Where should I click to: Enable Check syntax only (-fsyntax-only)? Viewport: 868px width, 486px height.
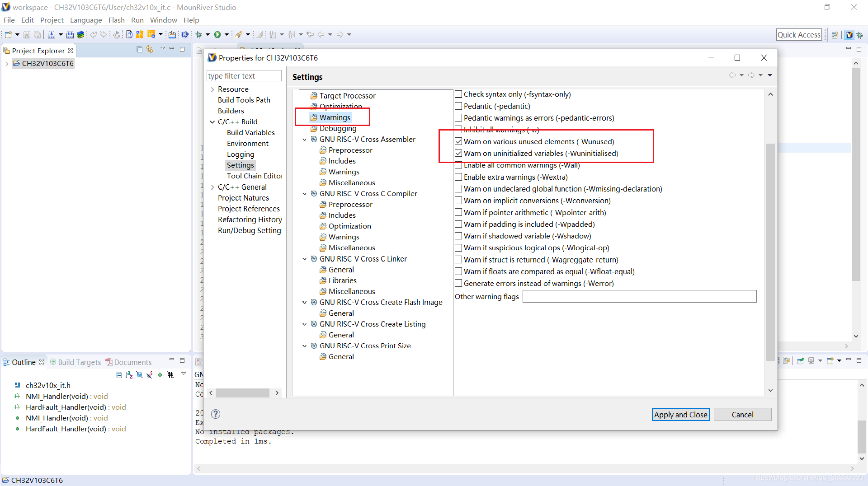click(x=458, y=94)
